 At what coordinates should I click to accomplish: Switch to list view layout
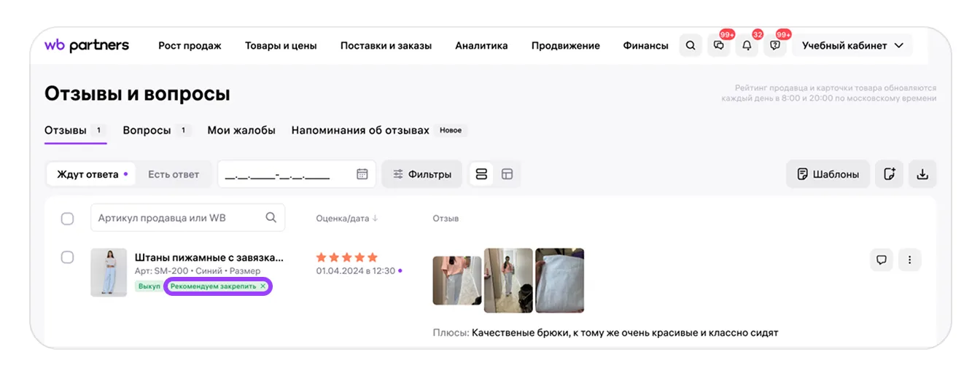pos(481,174)
